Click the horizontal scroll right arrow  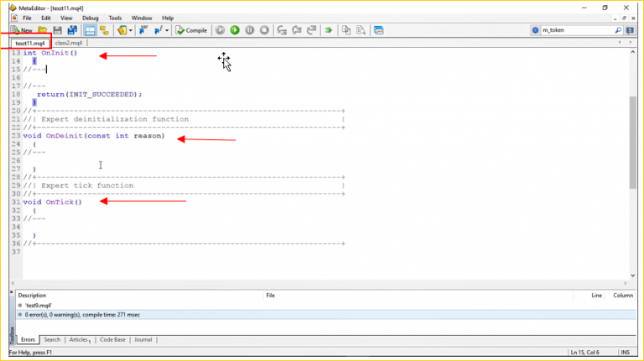coord(625,283)
